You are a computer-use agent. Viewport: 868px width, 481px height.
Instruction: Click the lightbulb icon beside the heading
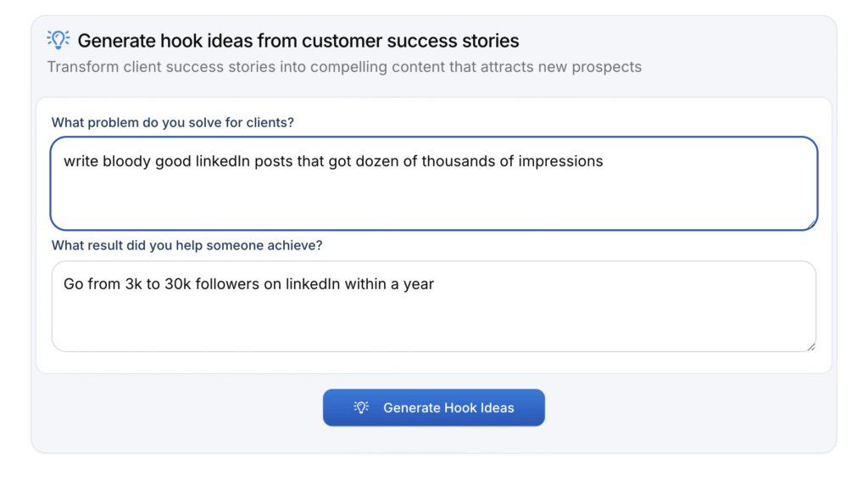(x=58, y=39)
